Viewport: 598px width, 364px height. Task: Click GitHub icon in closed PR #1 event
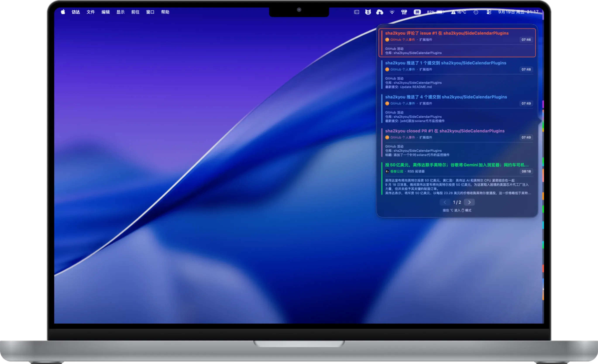pyautogui.click(x=387, y=137)
